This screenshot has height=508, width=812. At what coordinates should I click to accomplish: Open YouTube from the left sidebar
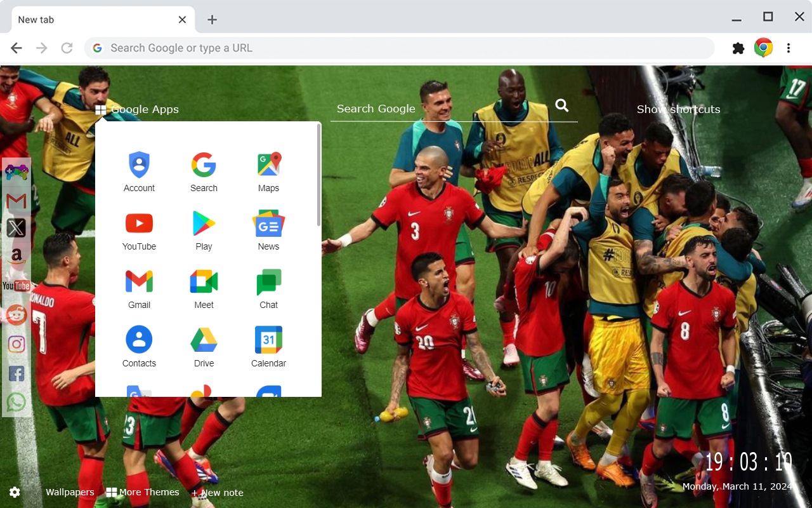point(16,286)
